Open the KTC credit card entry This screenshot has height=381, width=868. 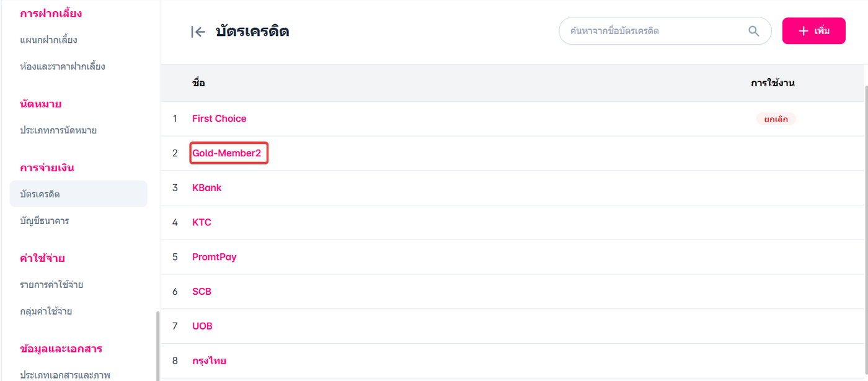[x=201, y=222]
